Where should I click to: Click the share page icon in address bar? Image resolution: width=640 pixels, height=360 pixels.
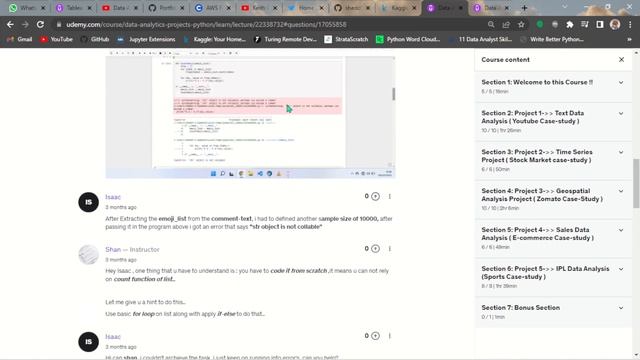point(506,24)
